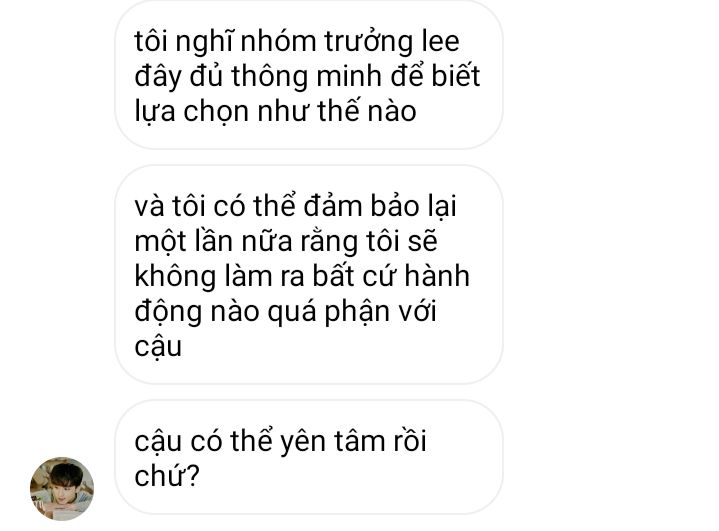719x531 pixels.
Task: Select the message bubble starting 'tôi nghĩ nhóm trưởng'
Action: click(309, 75)
